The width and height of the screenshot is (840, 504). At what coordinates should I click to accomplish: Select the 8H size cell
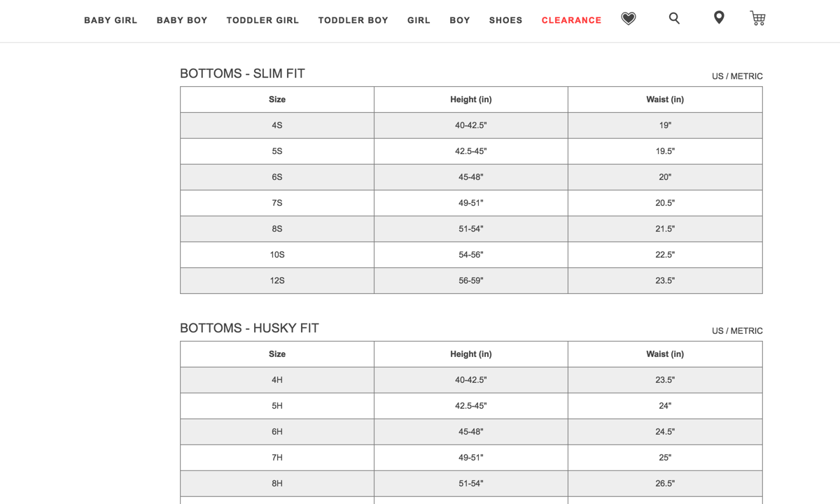click(x=277, y=483)
